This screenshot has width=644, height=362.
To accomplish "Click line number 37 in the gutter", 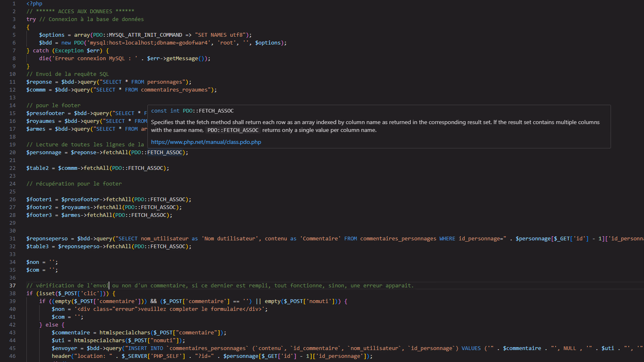I will point(12,285).
